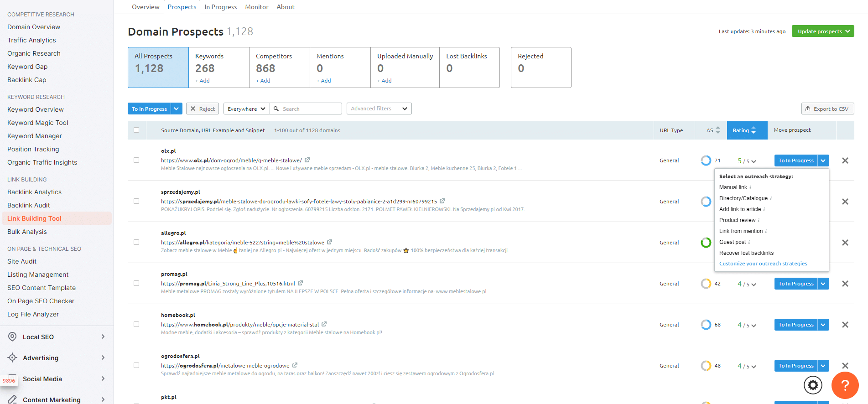Viewport: 868px width, 404px height.
Task: Switch to the Monitor tab
Action: point(257,7)
